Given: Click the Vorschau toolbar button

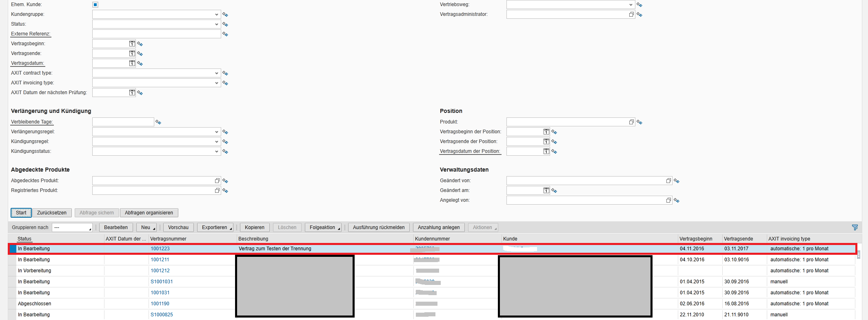Looking at the screenshot, I should pyautogui.click(x=178, y=227).
